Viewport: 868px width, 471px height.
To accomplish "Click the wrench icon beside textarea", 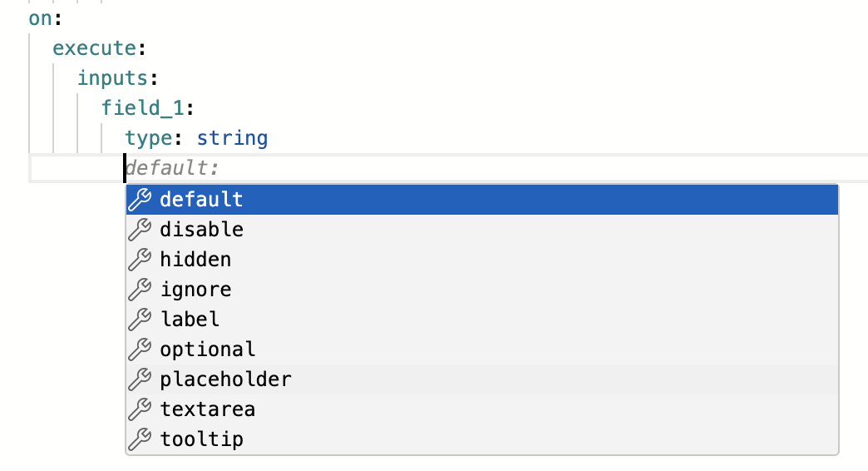I will (x=141, y=409).
